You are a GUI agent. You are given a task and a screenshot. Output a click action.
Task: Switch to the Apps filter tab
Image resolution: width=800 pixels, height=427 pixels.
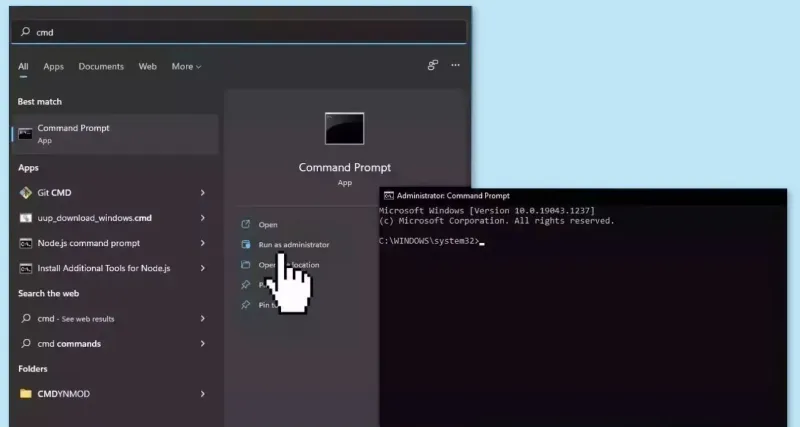click(x=53, y=66)
